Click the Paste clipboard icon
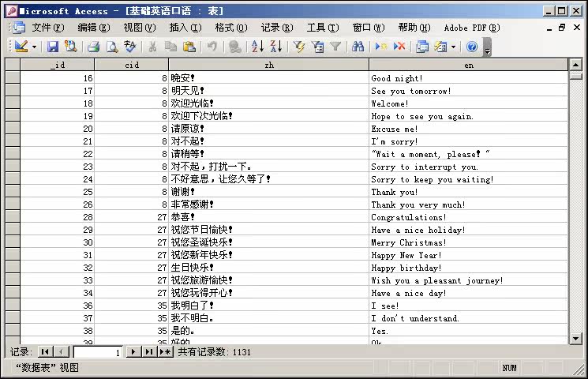The image size is (588, 379). (189, 47)
